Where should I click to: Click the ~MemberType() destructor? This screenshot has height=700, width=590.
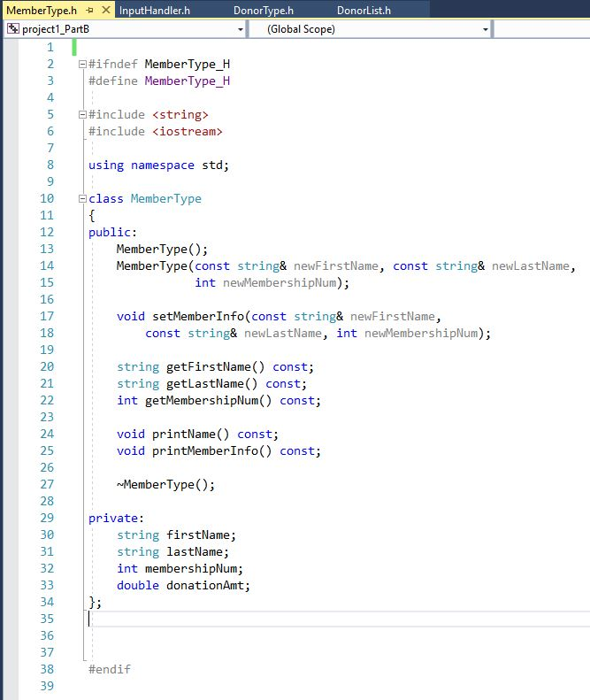click(x=165, y=485)
